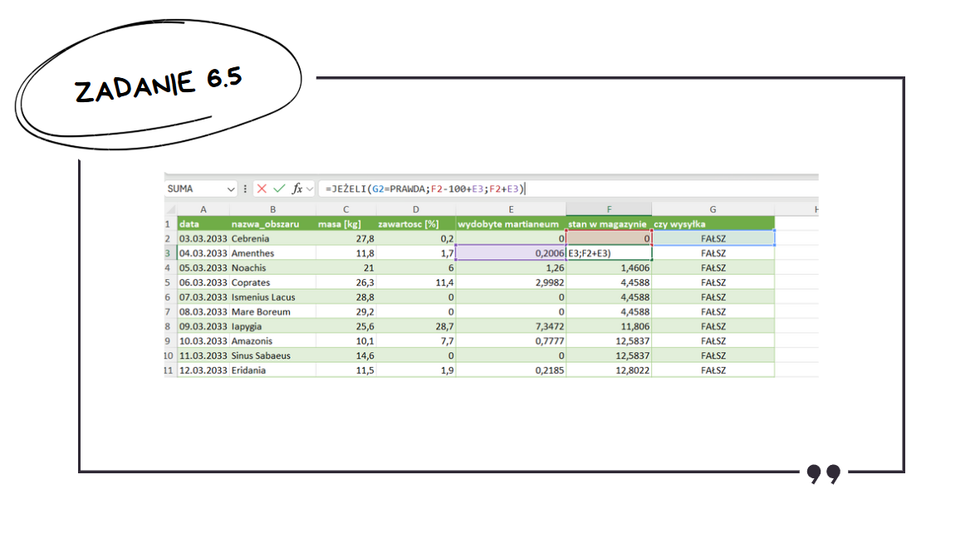Click cell E3 with value 0,2006
The image size is (980, 548).
click(x=511, y=253)
